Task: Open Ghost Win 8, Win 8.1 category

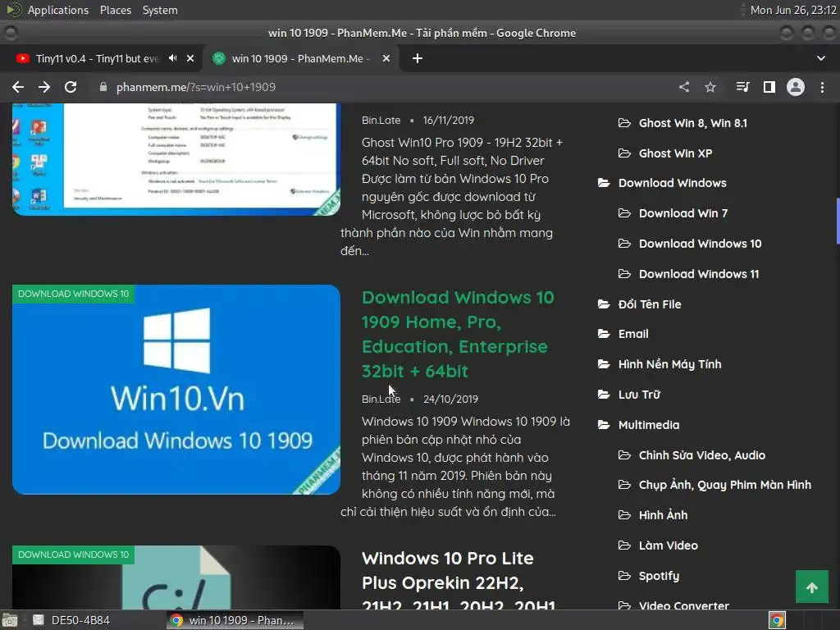Action: (x=692, y=123)
